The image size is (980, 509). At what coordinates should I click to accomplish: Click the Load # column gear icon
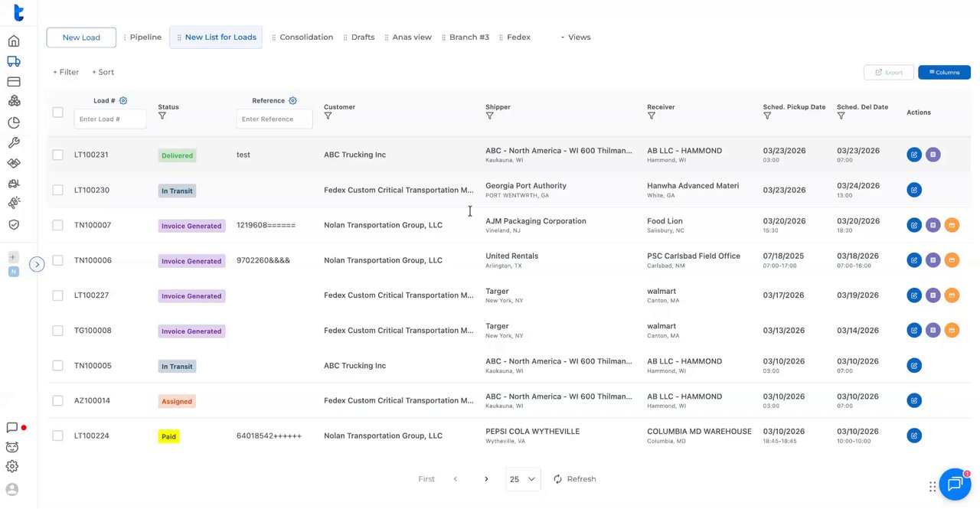123,101
